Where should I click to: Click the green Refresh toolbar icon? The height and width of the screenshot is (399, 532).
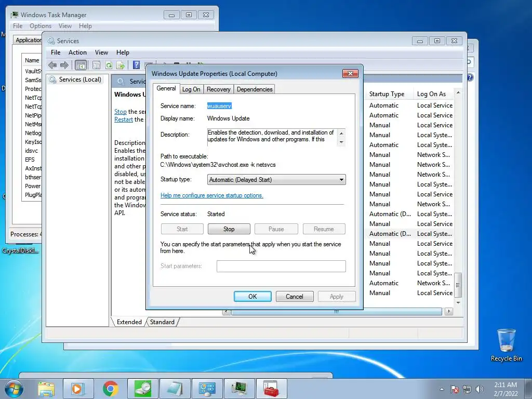click(109, 65)
